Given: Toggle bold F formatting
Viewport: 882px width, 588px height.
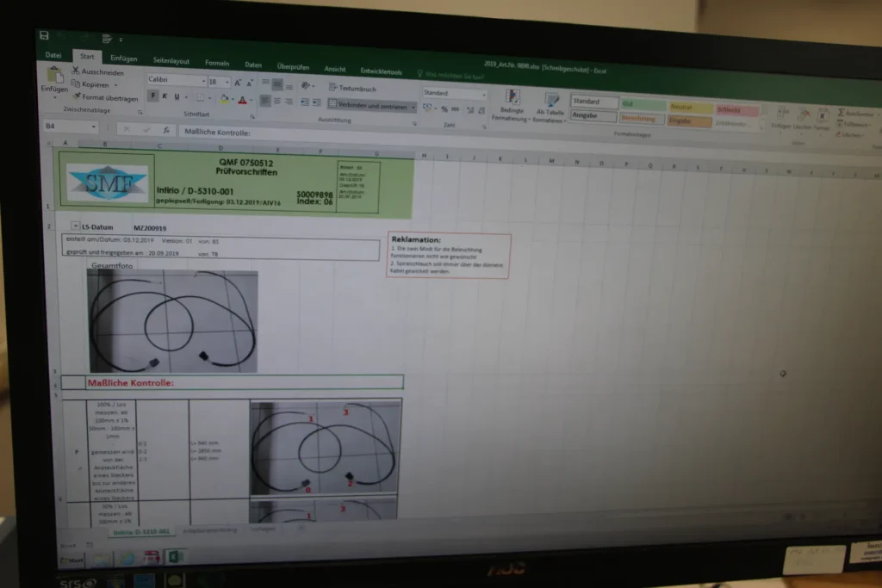Looking at the screenshot, I should [153, 96].
